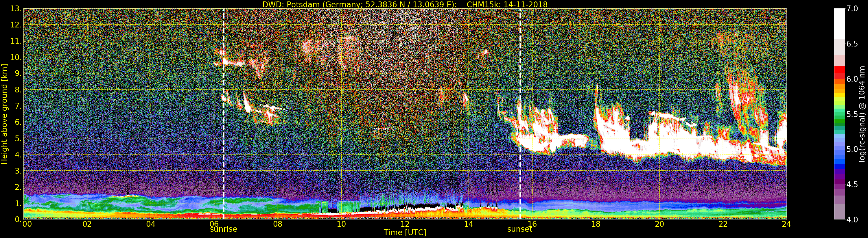Image resolution: width=868 pixels, height=238 pixels.
Task: Click the "6." height axis tick label
Action: (18, 122)
